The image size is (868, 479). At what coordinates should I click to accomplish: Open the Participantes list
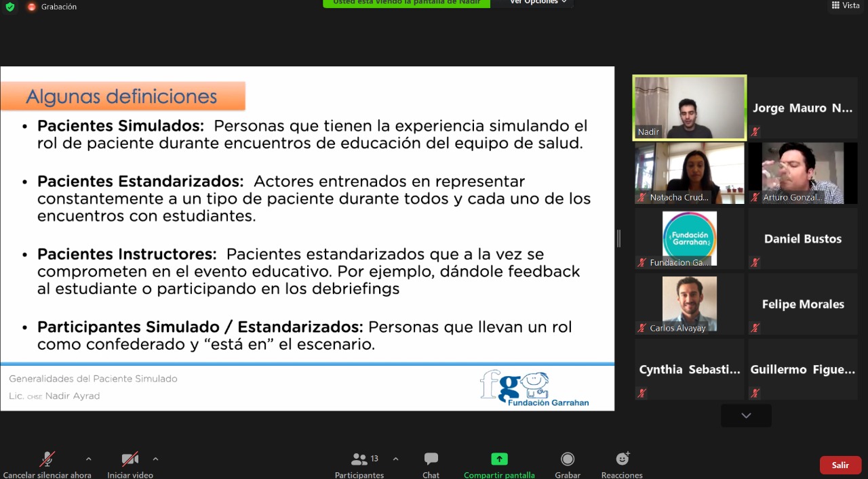[x=359, y=460]
